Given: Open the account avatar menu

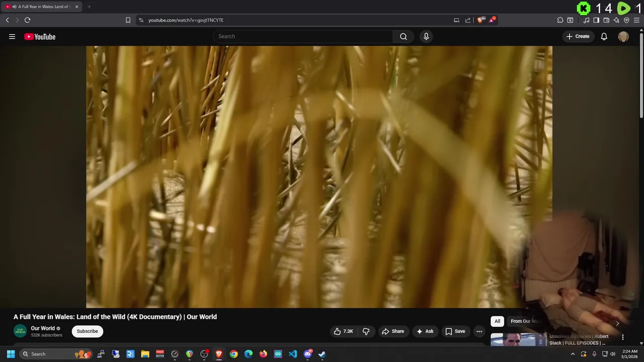Looking at the screenshot, I should (x=623, y=36).
